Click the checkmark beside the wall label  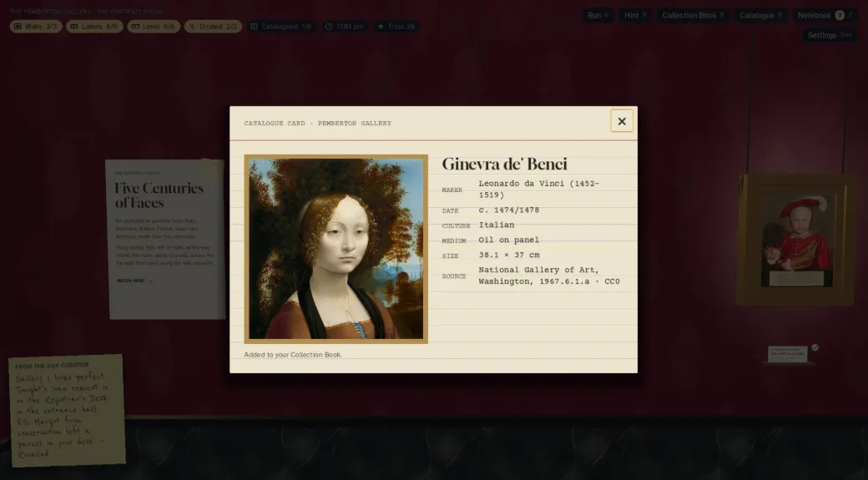[x=815, y=347]
